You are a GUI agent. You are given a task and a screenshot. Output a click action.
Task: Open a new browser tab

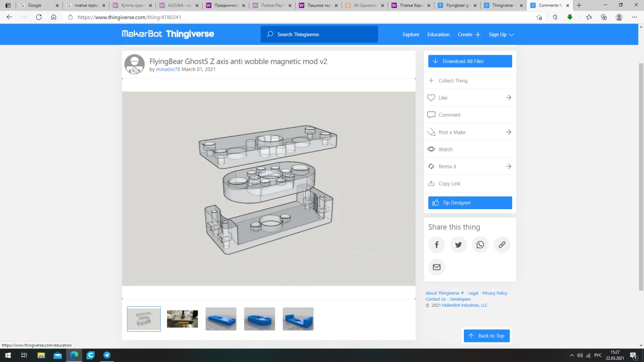coord(579,6)
